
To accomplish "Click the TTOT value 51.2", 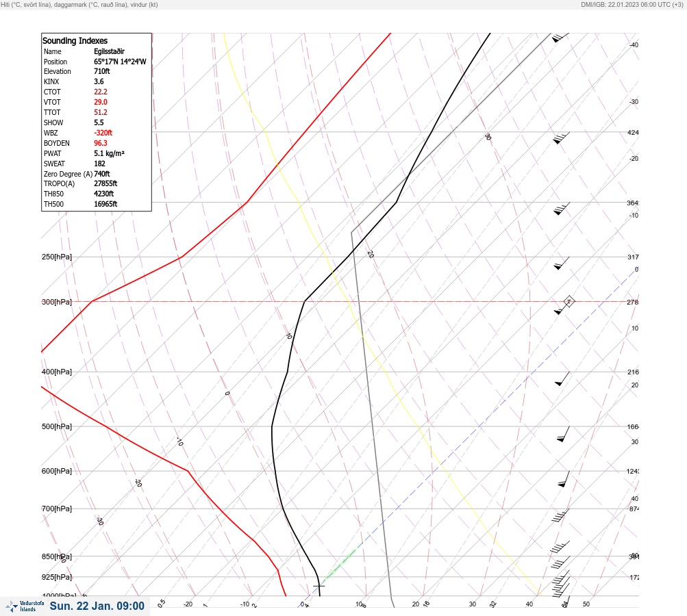I will click(100, 112).
